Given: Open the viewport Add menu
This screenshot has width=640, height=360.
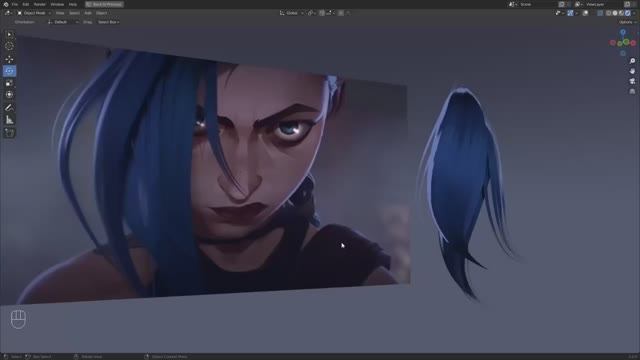Looking at the screenshot, I should tap(88, 13).
